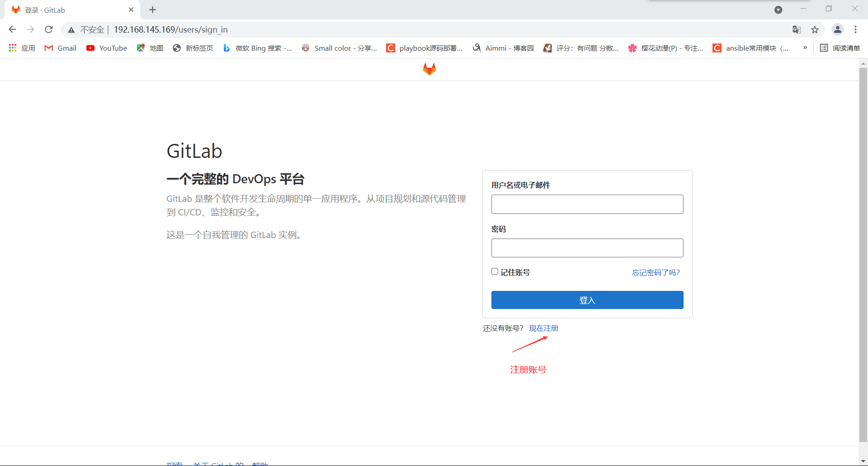Open the 应用 apps shortcut in bookmarks
868x466 pixels.
[x=22, y=48]
